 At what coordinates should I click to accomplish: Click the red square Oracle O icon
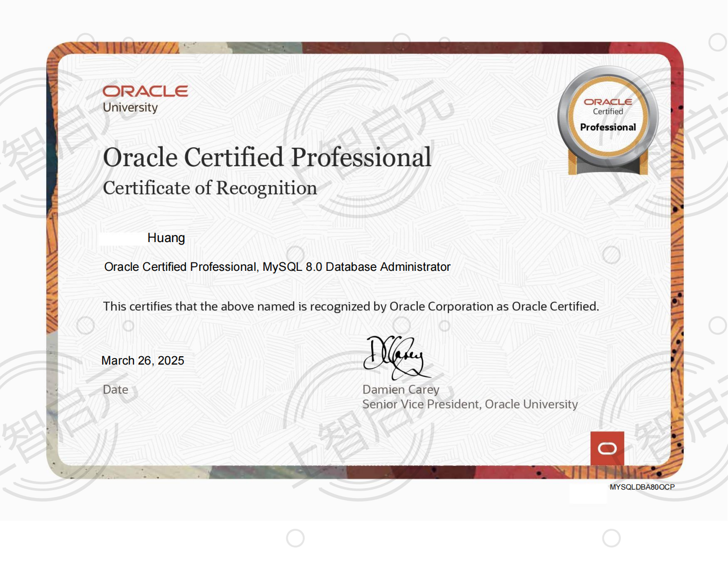point(607,448)
